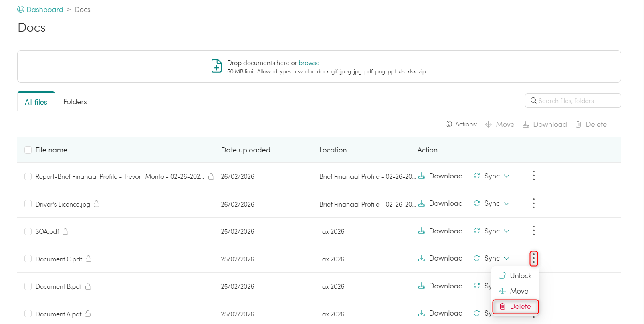
Task: Open Sync chevron on Driver's Licence.jpg row
Action: pyautogui.click(x=507, y=204)
